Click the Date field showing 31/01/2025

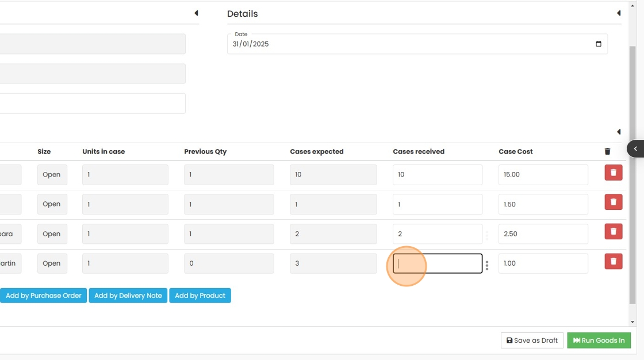pyautogui.click(x=402, y=44)
